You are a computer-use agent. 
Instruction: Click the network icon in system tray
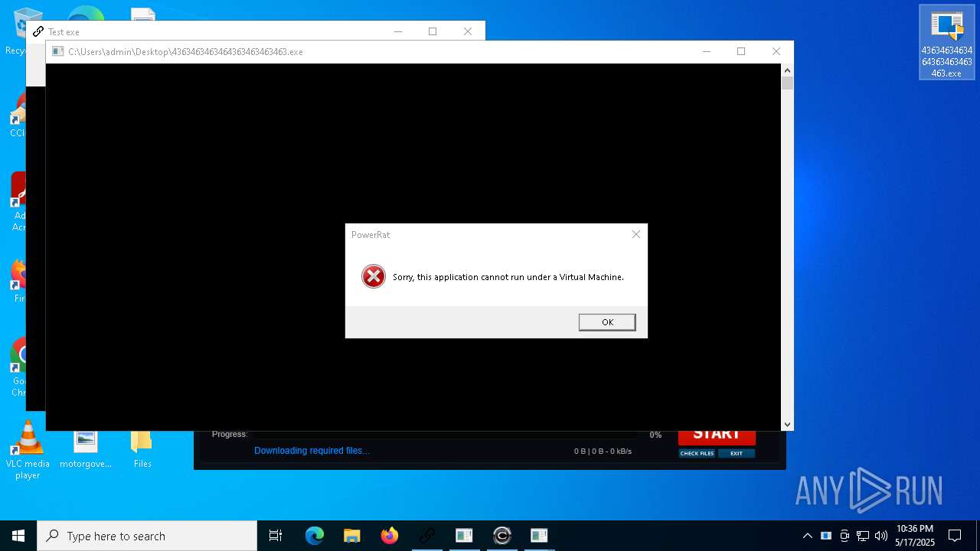point(863,536)
